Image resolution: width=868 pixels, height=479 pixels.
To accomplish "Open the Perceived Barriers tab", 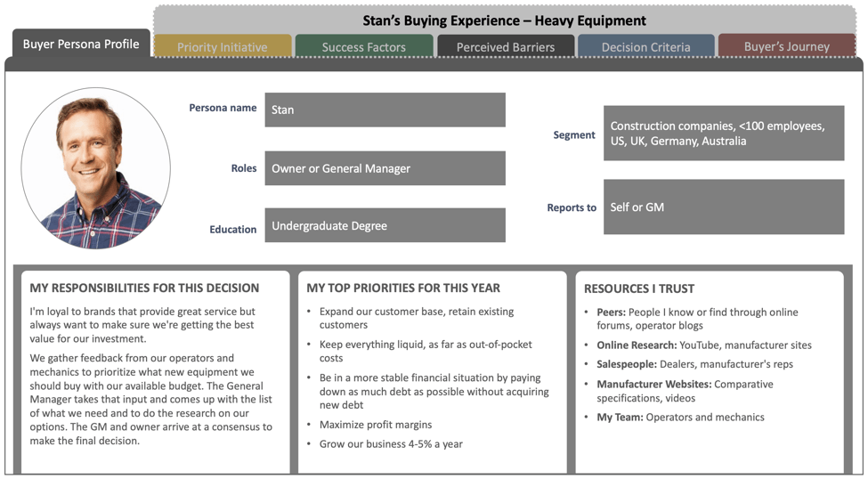I will tap(505, 47).
